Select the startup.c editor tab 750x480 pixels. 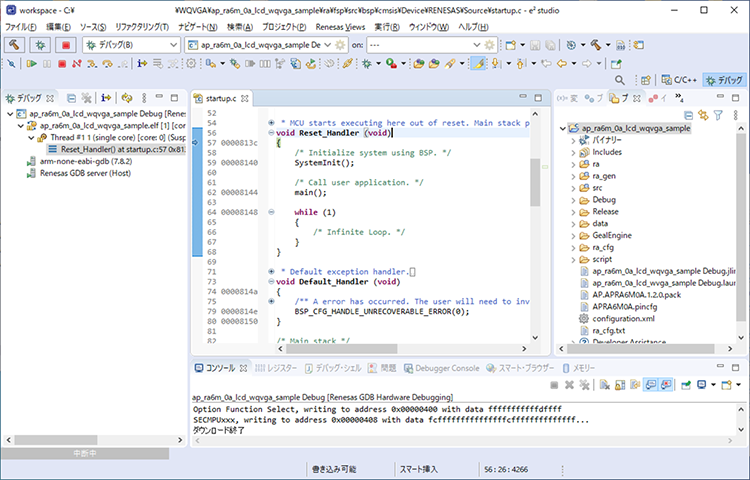[x=221, y=98]
